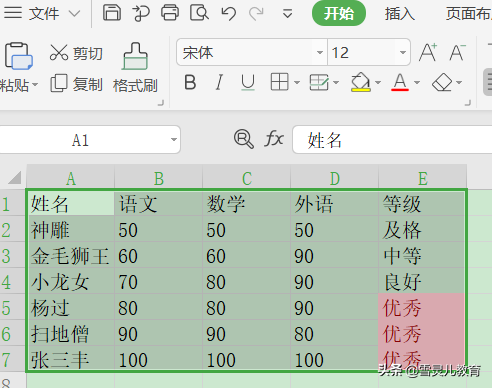Expand the quick access toolbar customization arrow
Image resolution: width=492 pixels, height=388 pixels.
[x=287, y=14]
